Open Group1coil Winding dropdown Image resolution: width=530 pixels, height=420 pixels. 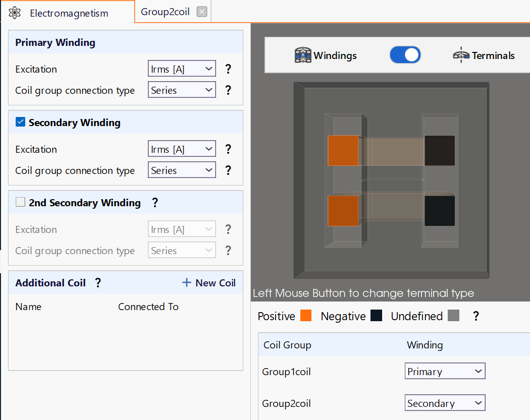pos(445,371)
